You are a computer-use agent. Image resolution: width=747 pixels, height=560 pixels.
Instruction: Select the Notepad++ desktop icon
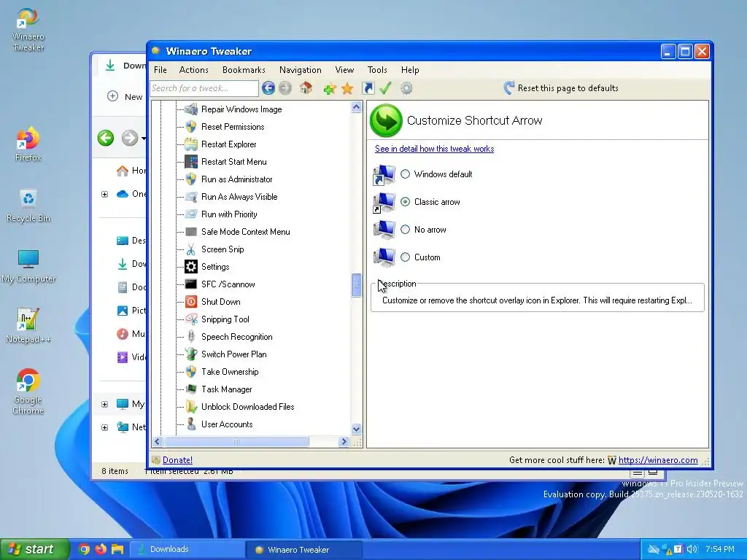pyautogui.click(x=28, y=326)
